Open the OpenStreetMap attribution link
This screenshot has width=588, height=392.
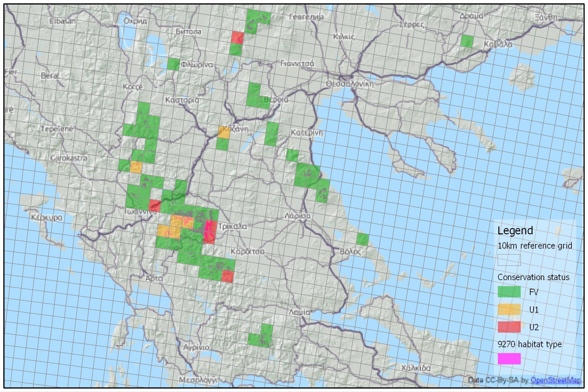(x=556, y=380)
